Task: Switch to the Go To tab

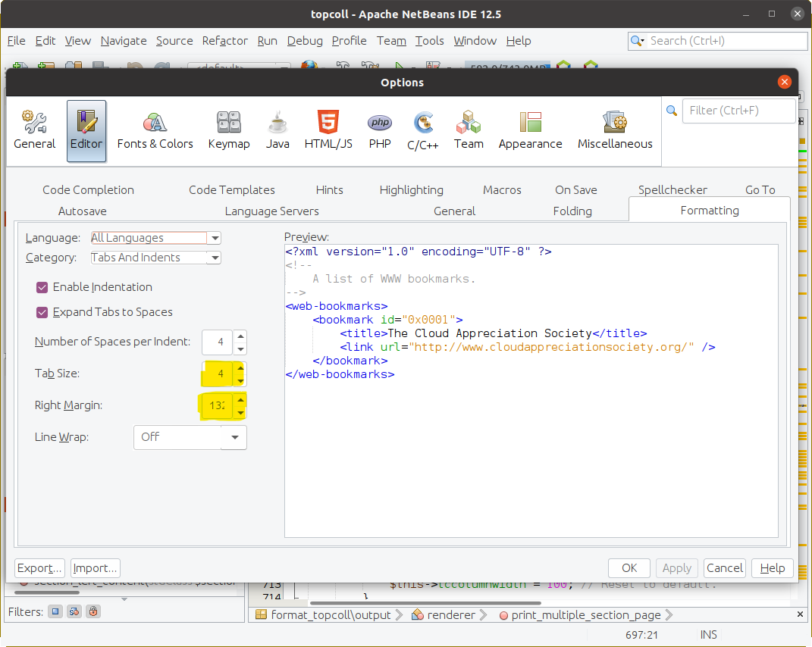Action: [x=760, y=190]
